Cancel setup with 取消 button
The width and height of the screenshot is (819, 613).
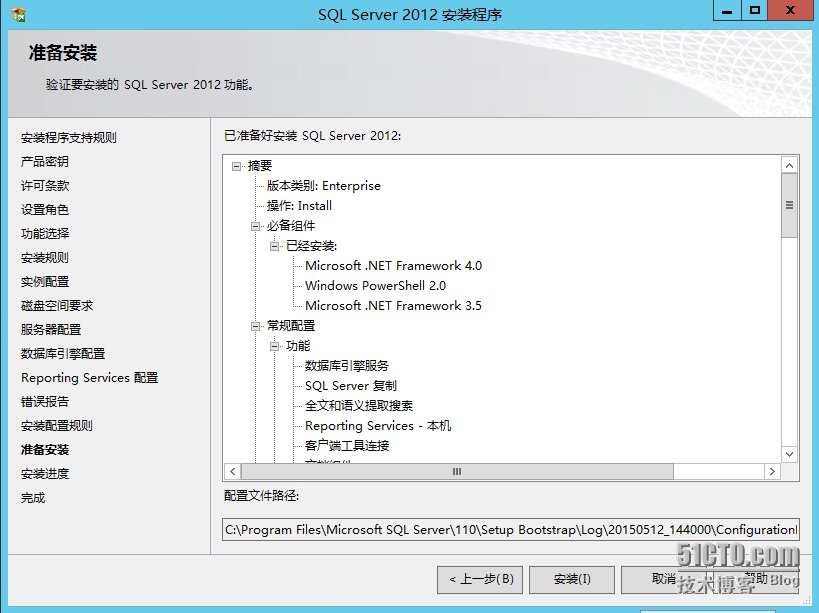coord(663,579)
